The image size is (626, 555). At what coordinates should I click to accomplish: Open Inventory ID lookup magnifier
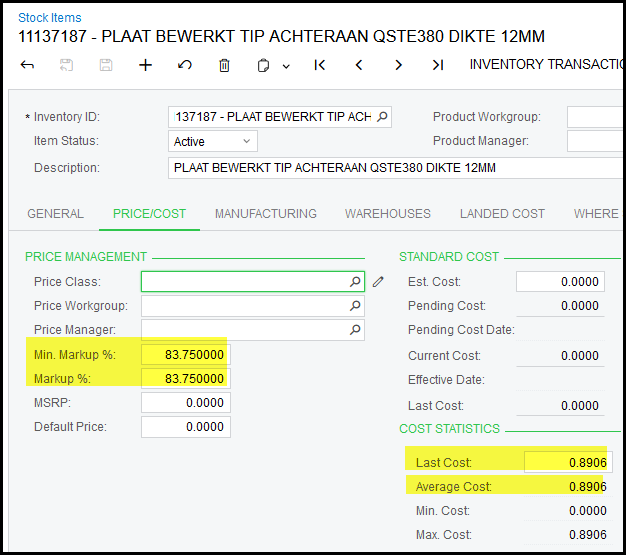coord(381,117)
